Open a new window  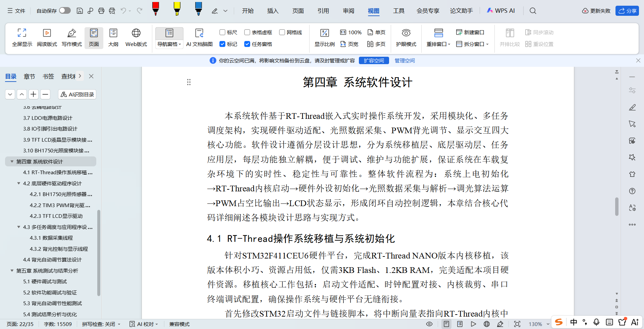coord(470,32)
